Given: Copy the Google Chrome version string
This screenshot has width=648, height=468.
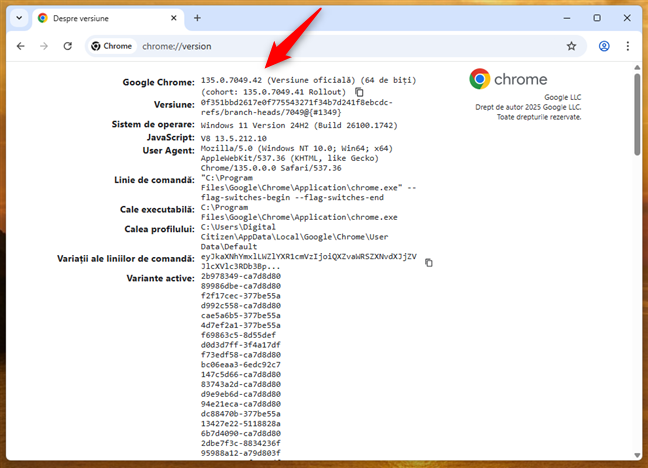Looking at the screenshot, I should click(359, 92).
